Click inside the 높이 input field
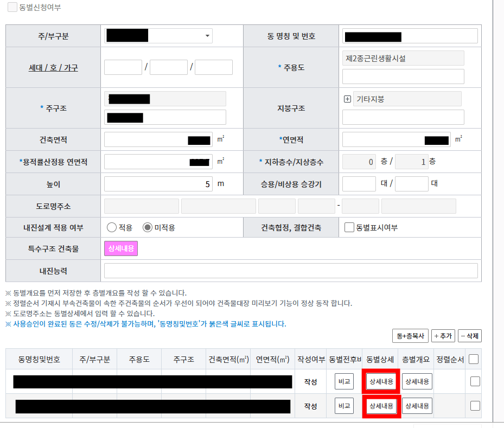 [x=157, y=183]
